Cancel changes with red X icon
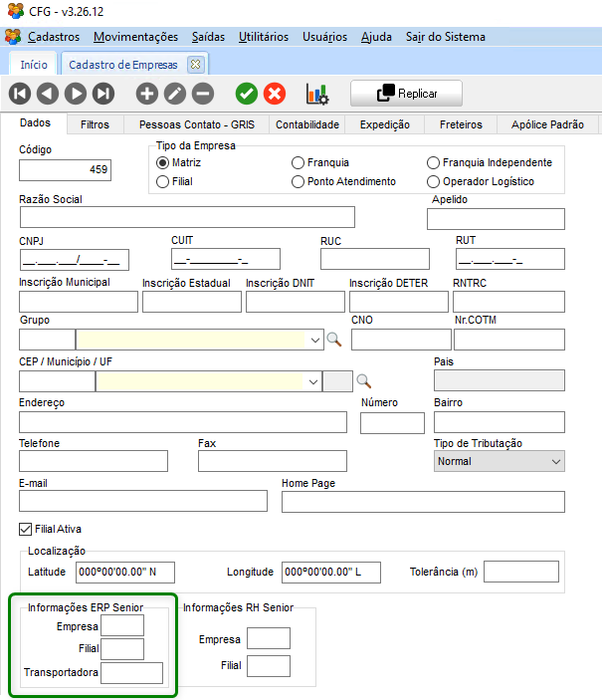The image size is (602, 700). click(274, 94)
